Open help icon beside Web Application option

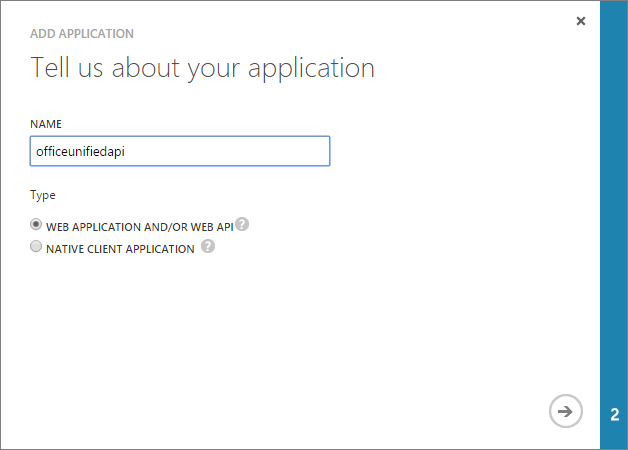tap(242, 224)
